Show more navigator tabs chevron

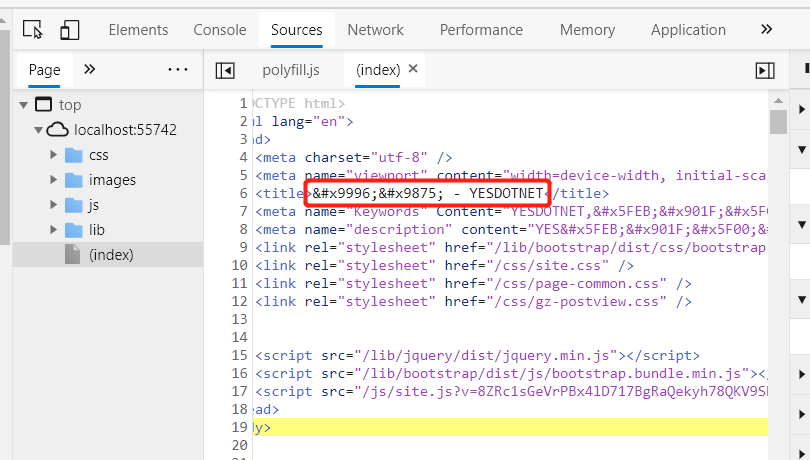pyautogui.click(x=89, y=69)
